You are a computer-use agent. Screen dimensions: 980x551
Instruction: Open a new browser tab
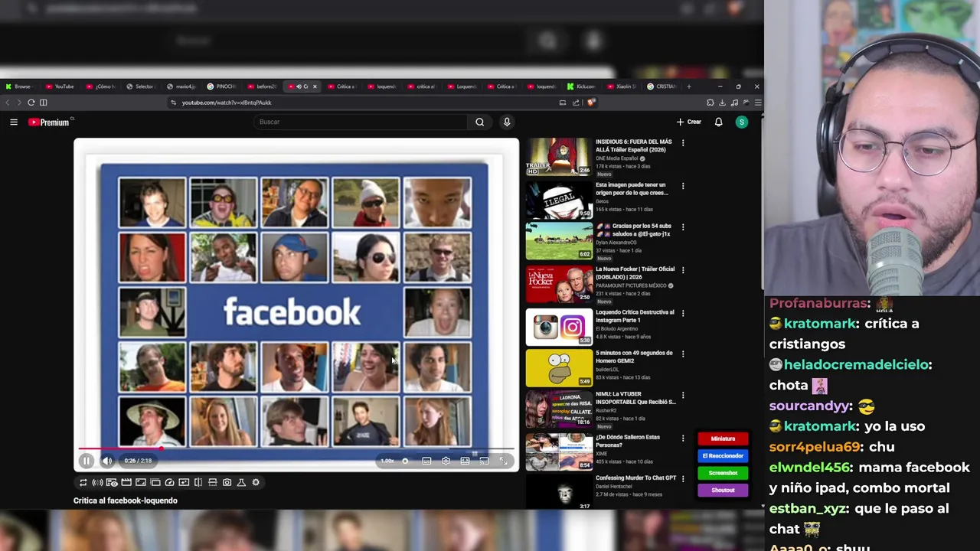(x=689, y=86)
